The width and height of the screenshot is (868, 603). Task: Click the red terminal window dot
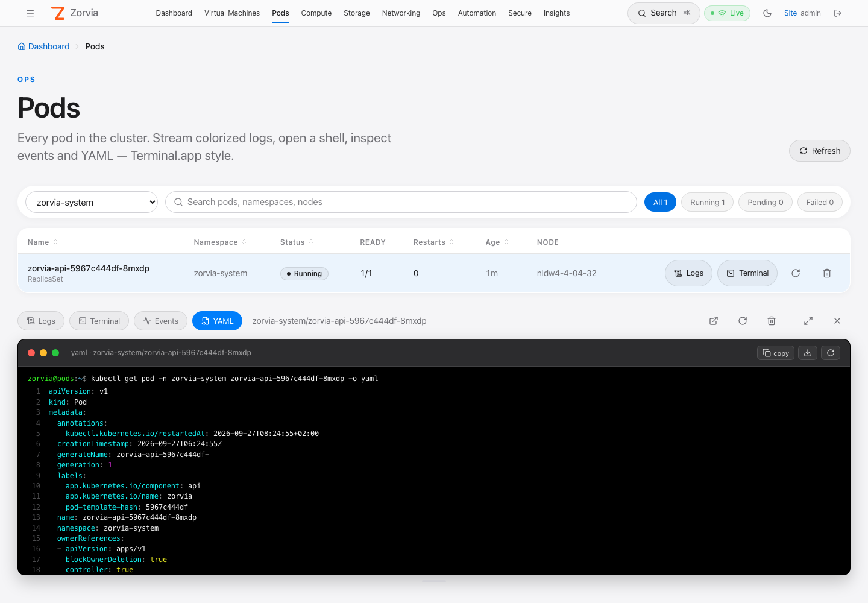tap(31, 353)
